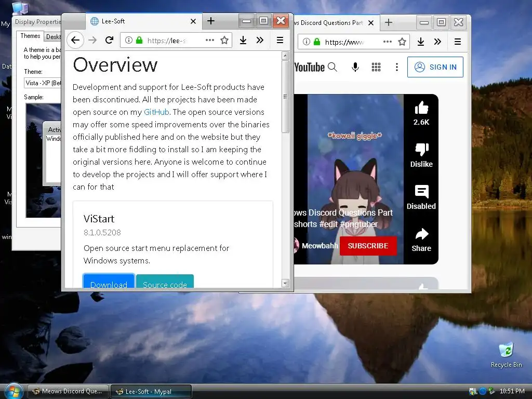Expand toolbar overflow chevrons in Lee-Soft window
The height and width of the screenshot is (399, 532).
coord(260,41)
